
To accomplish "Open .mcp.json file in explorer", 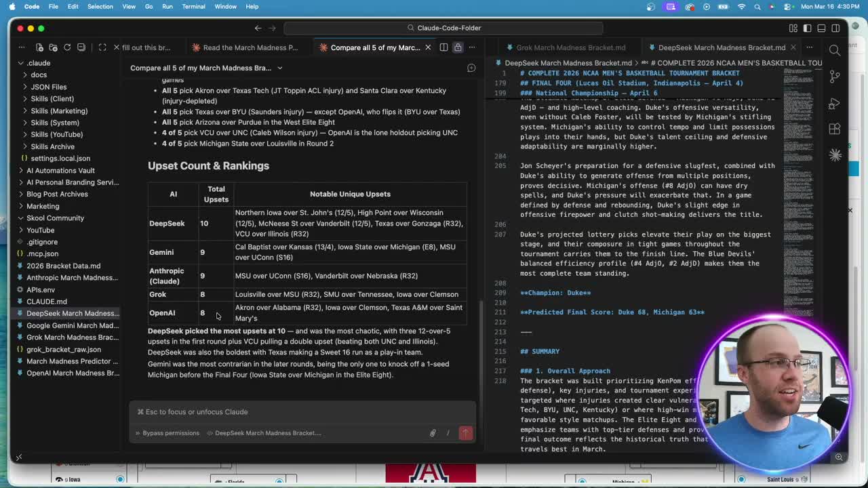I will click(x=42, y=253).
